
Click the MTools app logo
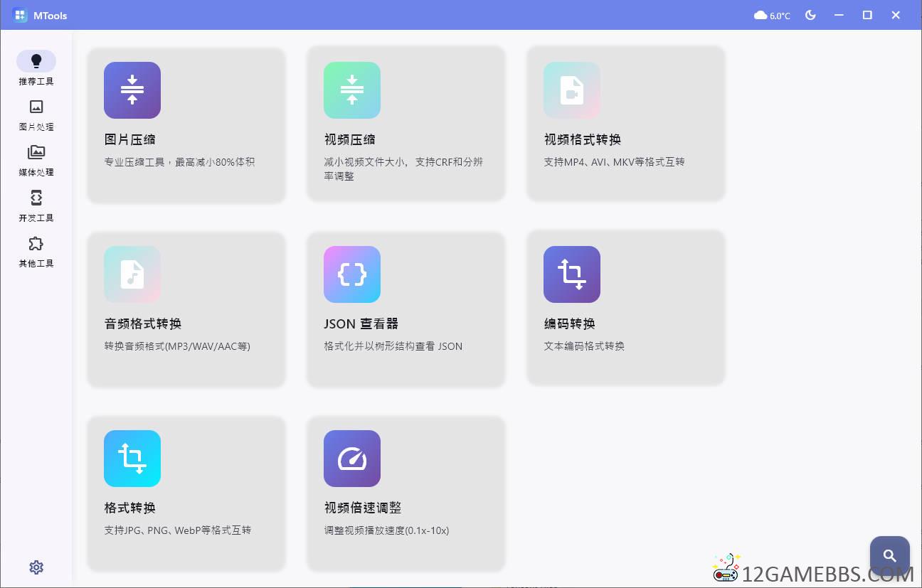(x=20, y=15)
